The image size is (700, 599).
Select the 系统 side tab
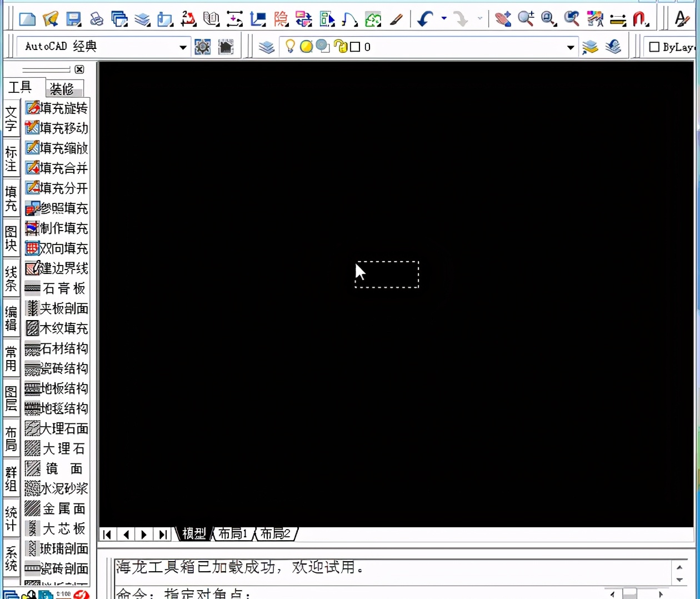point(11,558)
